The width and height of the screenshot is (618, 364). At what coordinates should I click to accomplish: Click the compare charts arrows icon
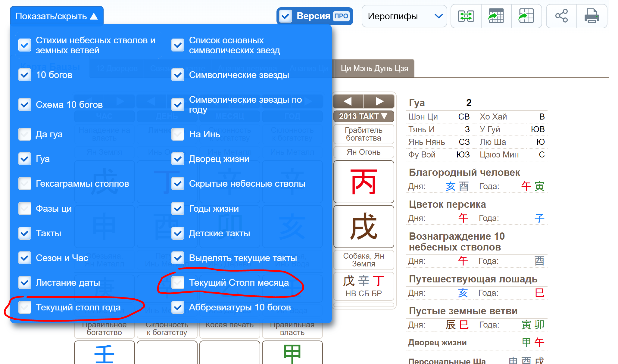tap(466, 16)
